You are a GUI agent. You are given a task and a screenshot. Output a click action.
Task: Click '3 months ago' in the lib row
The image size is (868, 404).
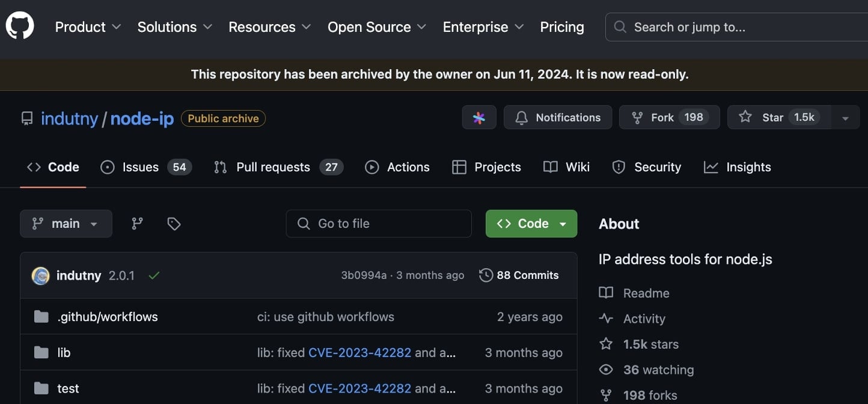pos(524,353)
